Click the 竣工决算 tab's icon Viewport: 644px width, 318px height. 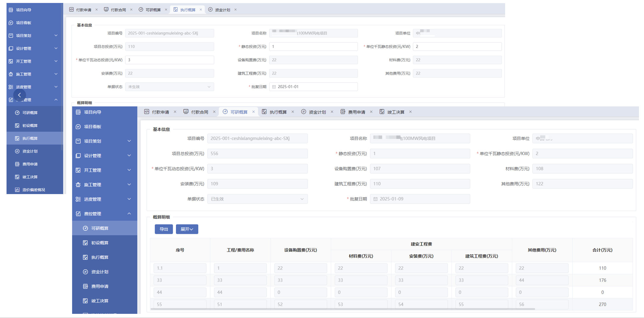[x=382, y=112]
